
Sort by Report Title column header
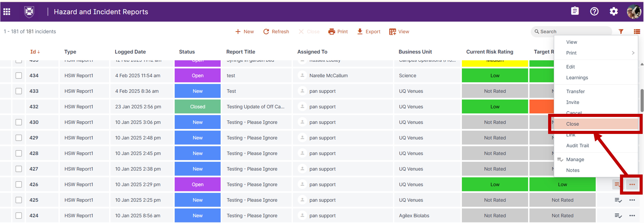241,52
